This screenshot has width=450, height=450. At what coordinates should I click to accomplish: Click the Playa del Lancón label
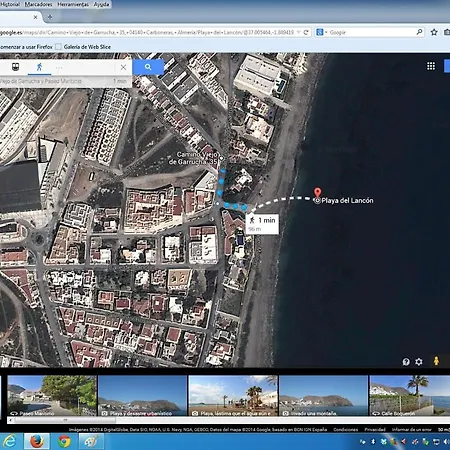click(347, 200)
